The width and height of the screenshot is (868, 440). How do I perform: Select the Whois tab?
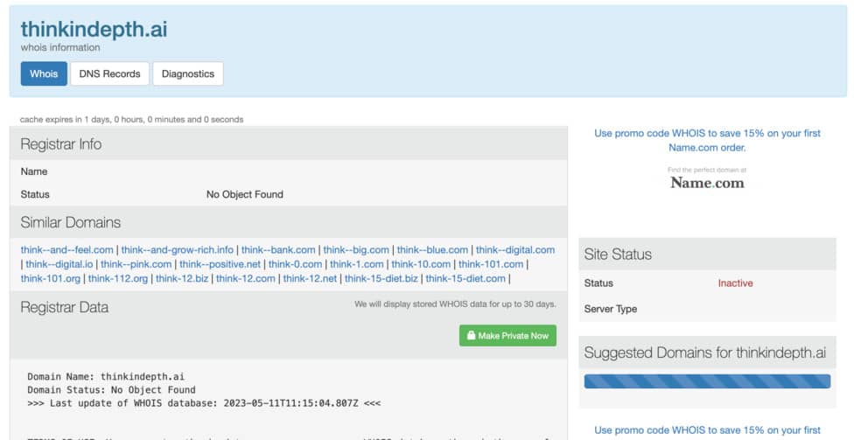coord(44,73)
